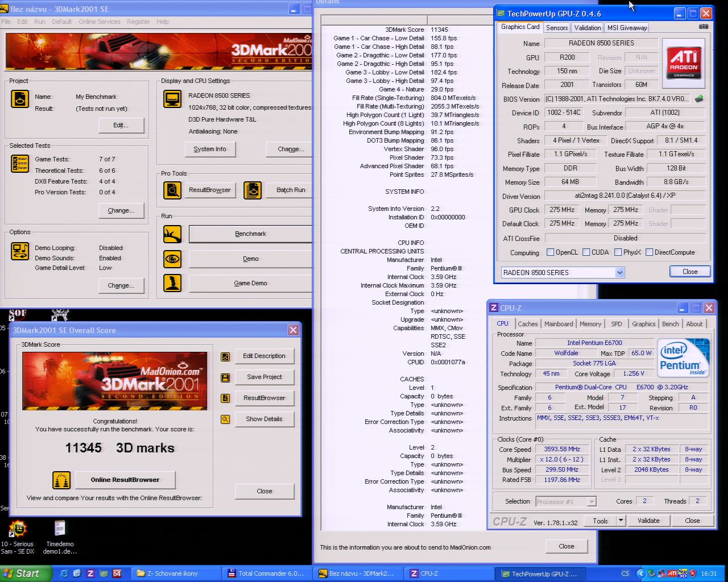
Task: Open the File menu in 3DMark
Action: pos(6,22)
